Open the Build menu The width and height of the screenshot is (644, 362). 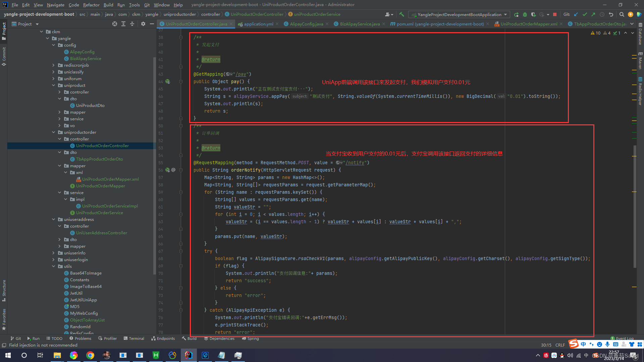tap(108, 5)
